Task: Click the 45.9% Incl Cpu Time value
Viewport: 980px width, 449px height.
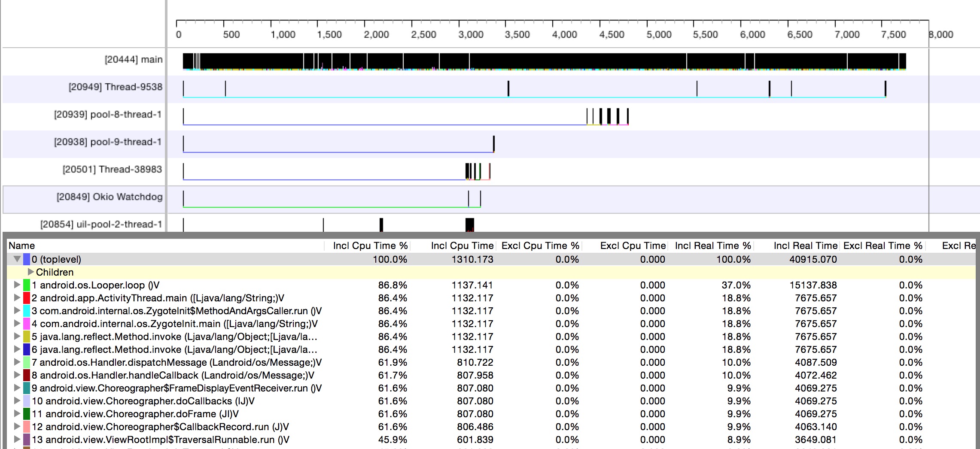Action: click(x=393, y=440)
